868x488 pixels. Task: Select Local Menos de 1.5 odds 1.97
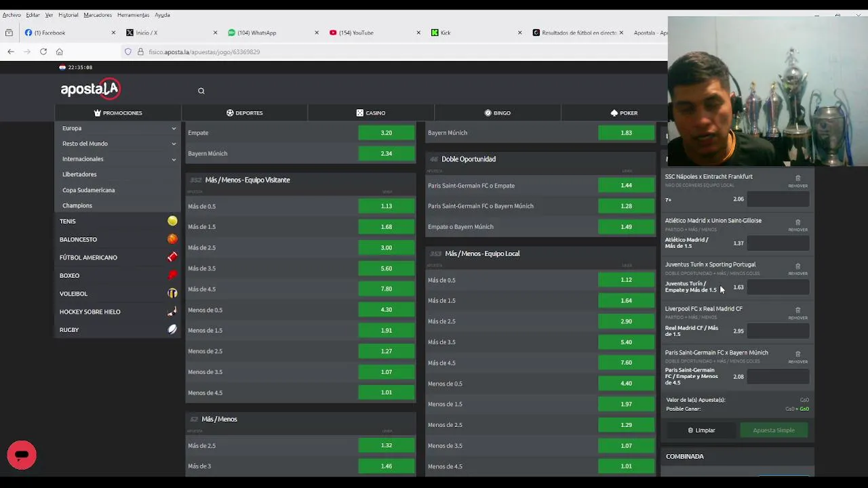[626, 404]
